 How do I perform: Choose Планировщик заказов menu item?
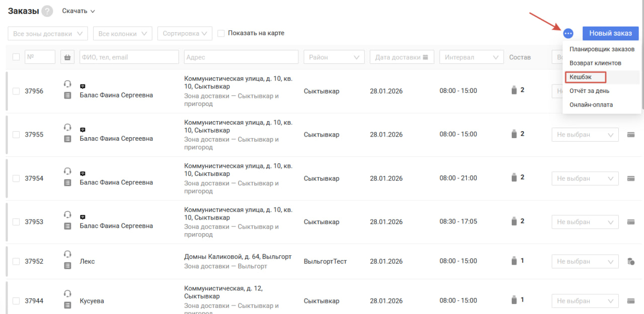pyautogui.click(x=602, y=49)
